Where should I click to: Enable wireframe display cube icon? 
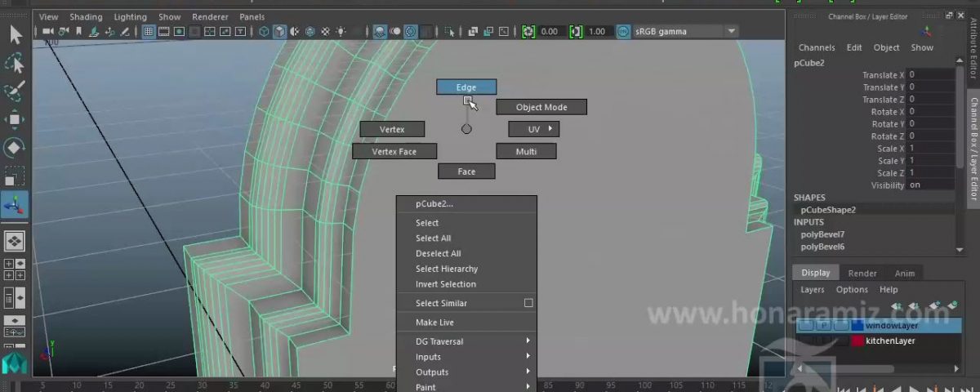coord(264,32)
